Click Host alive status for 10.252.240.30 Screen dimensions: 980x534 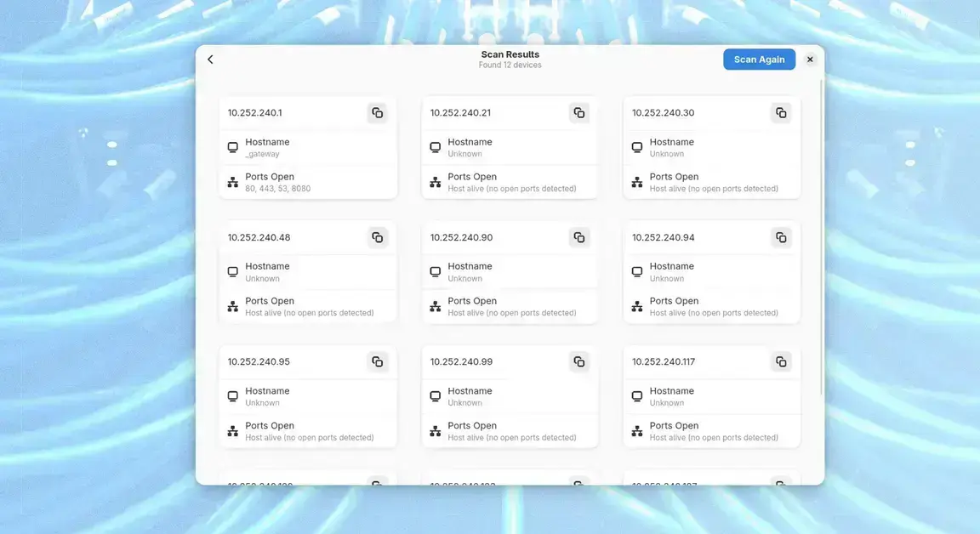714,189
